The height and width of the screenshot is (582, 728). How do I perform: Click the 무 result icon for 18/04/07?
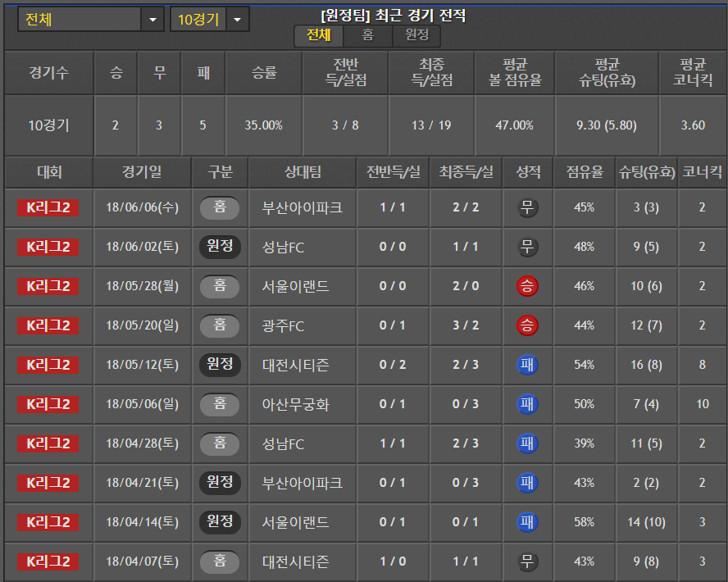527,562
